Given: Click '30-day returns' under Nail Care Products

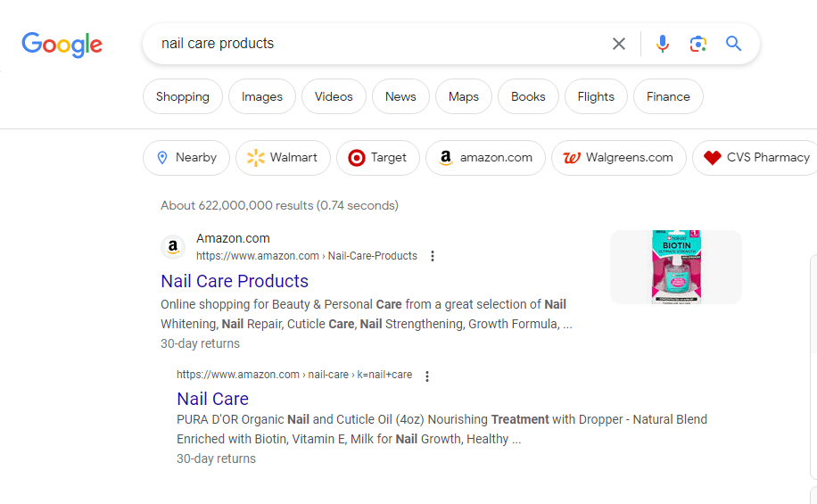Looking at the screenshot, I should pos(200,343).
